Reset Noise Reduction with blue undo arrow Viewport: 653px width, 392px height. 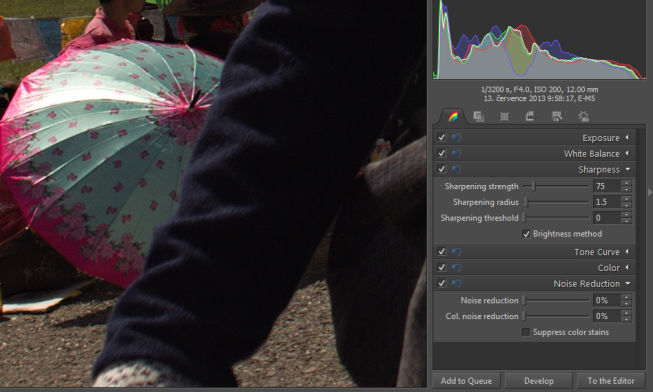(x=456, y=283)
